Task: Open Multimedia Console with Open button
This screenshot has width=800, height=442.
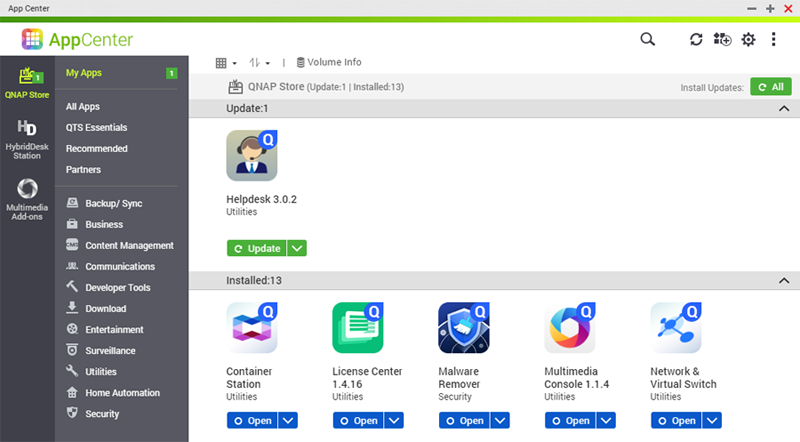Action: pyautogui.click(x=570, y=421)
